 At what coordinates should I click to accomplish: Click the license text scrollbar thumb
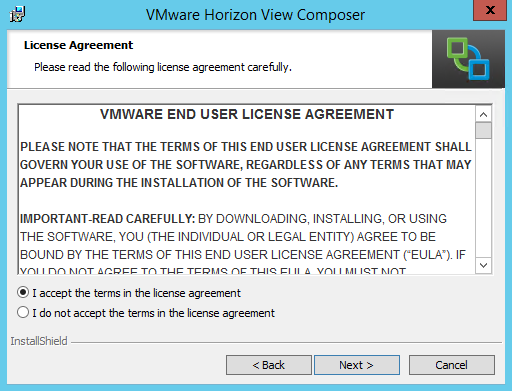tap(483, 130)
